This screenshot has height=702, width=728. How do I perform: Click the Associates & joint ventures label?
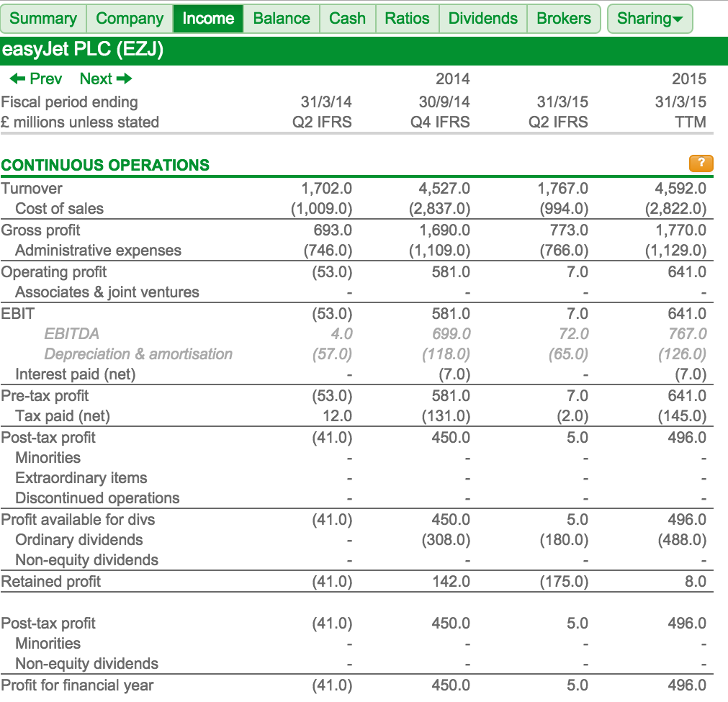(107, 292)
